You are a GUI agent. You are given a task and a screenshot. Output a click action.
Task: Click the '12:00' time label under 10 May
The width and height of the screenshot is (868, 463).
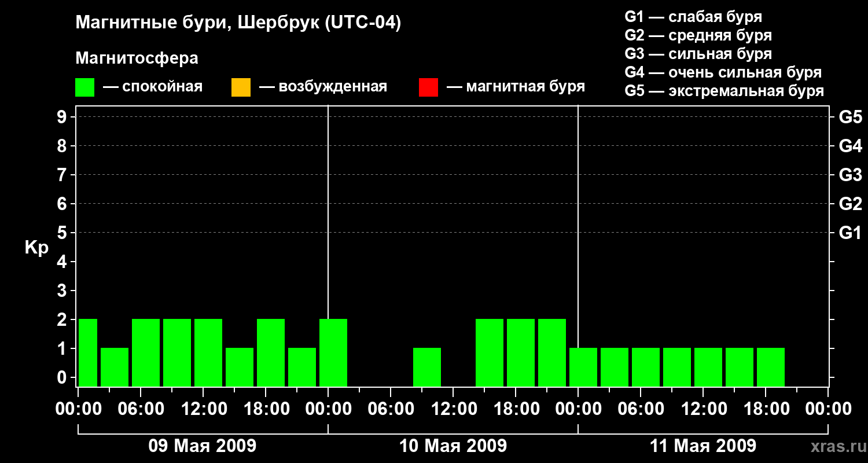[453, 409]
